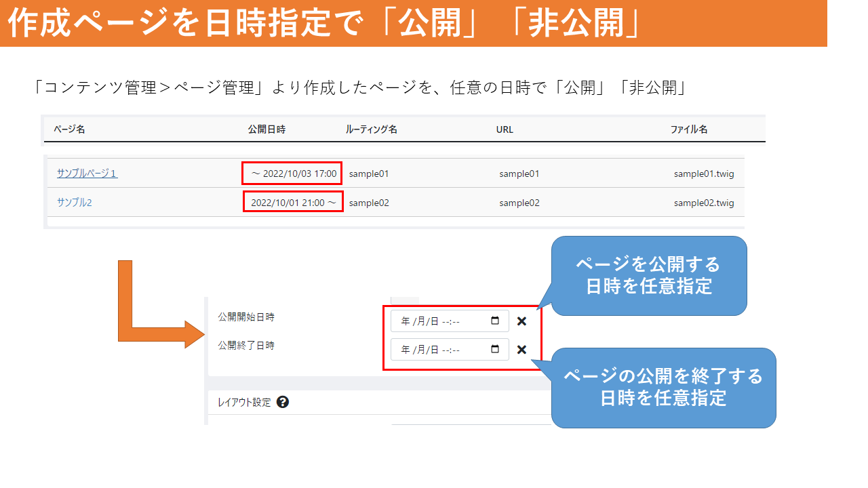Image resolution: width=868 pixels, height=488 pixels.
Task: Click the blue ページを公開する日時を任意指定 callout
Action: 648,275
